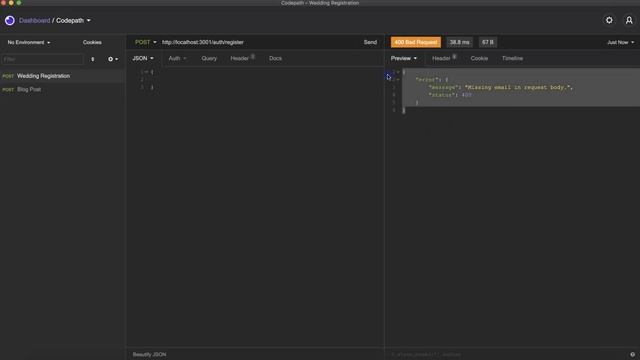This screenshot has width=640, height=360.
Task: Open the Codepath workspace dropdown
Action: (73, 20)
